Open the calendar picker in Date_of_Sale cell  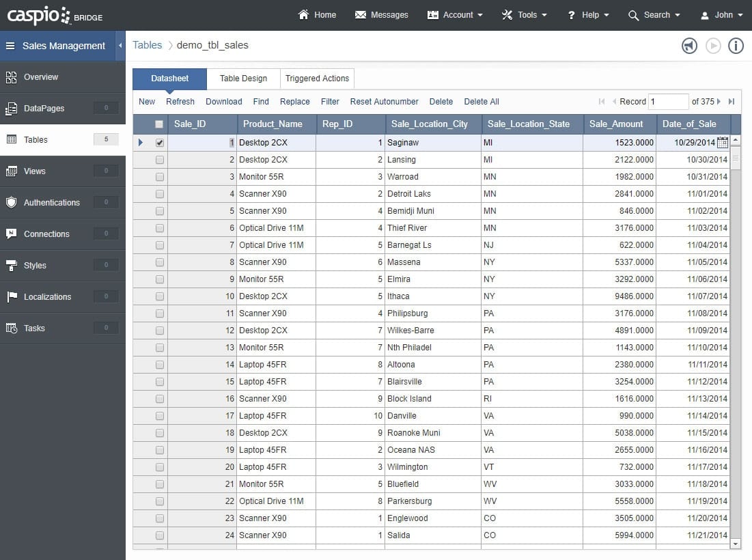pyautogui.click(x=723, y=142)
